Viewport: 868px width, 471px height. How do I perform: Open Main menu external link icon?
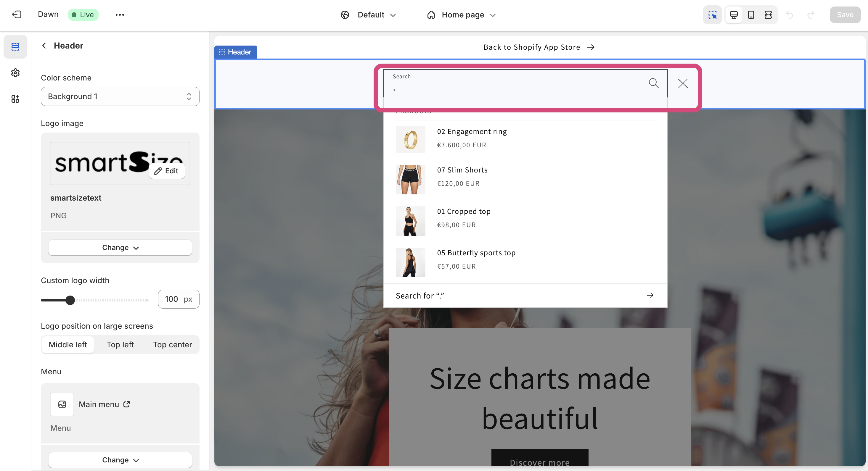(x=126, y=404)
